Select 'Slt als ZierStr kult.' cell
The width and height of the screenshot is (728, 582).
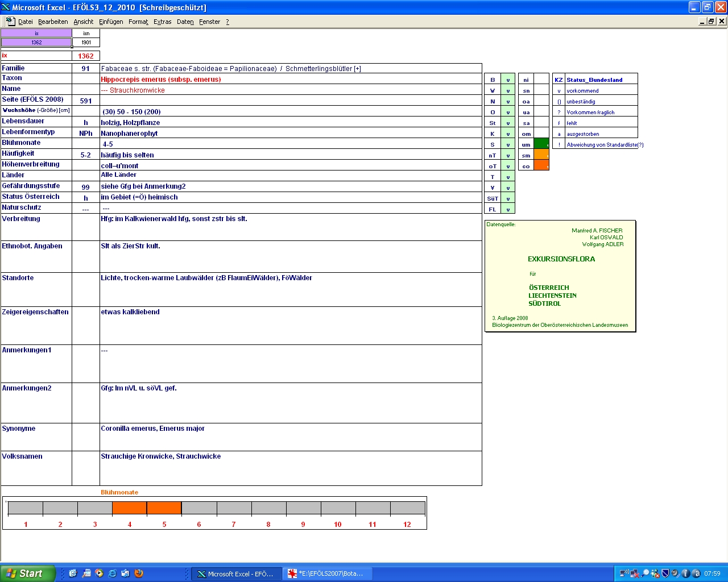tap(291, 256)
